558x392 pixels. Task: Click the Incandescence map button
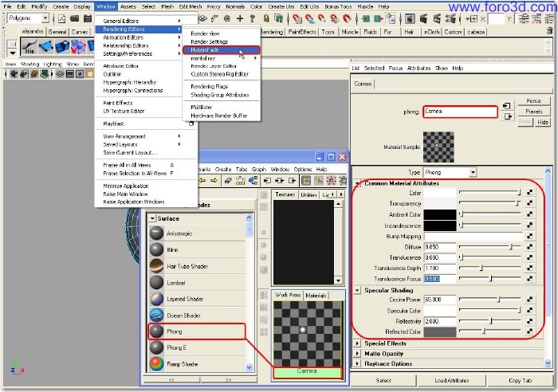point(529,225)
